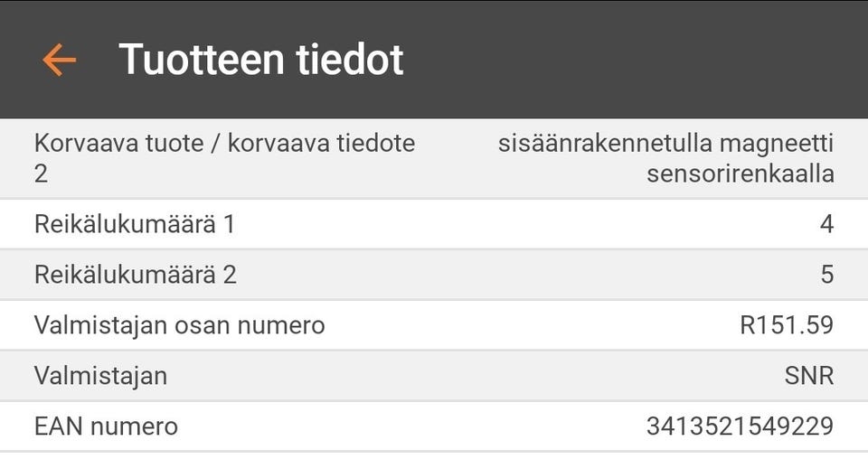Select the "Reikälukumäärä 2" label
Screen dimensions: 868x459
point(136,275)
